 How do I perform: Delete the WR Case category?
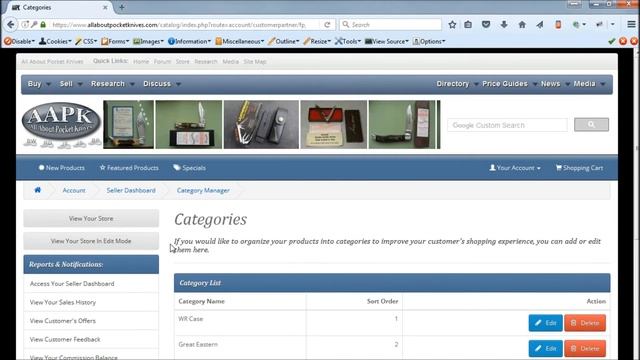coord(585,323)
